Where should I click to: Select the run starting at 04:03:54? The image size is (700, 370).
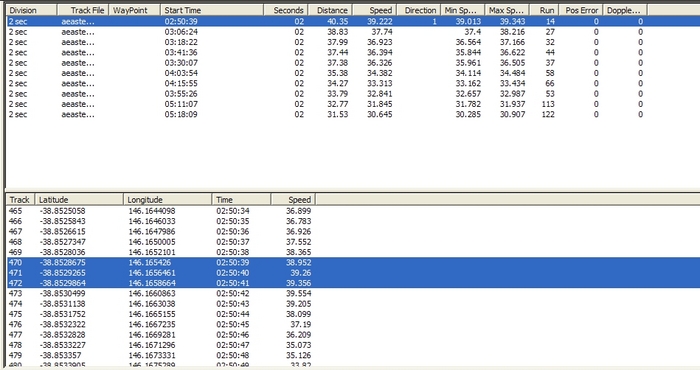point(353,73)
